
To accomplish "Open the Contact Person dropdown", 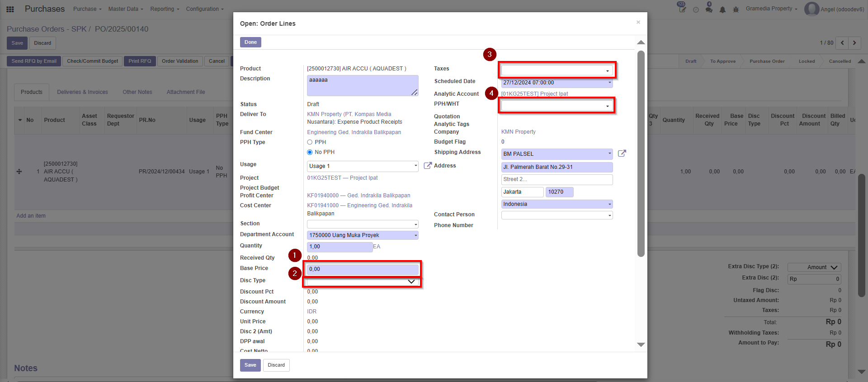I will (x=557, y=215).
